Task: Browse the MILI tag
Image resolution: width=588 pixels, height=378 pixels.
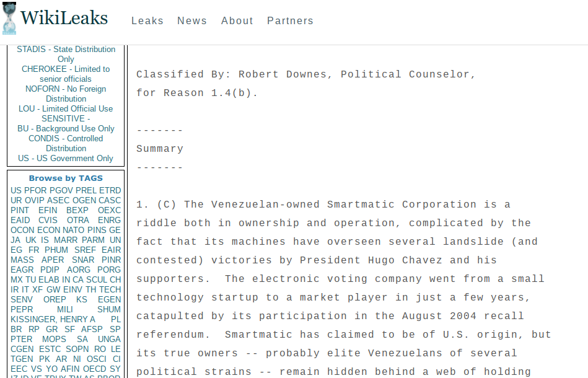Action: pos(65,309)
